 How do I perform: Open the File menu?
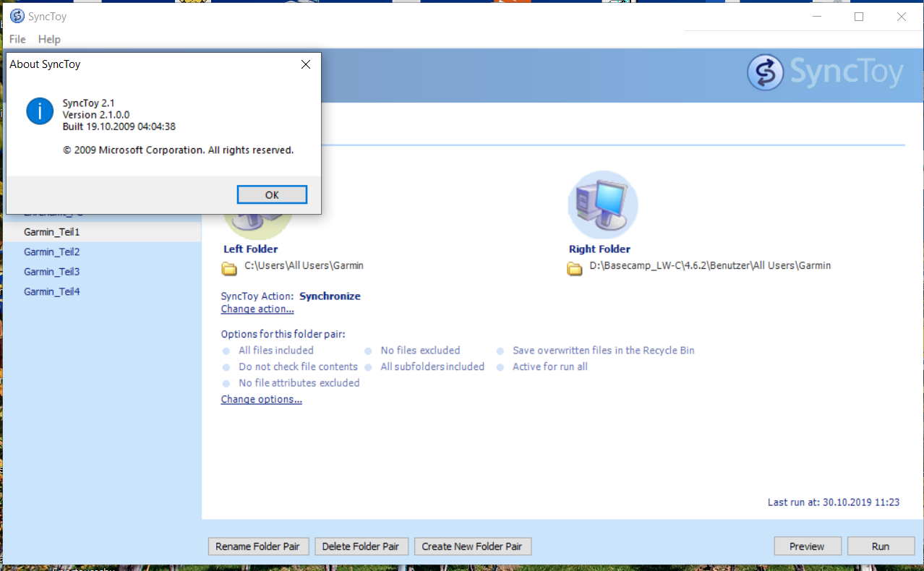coord(17,39)
